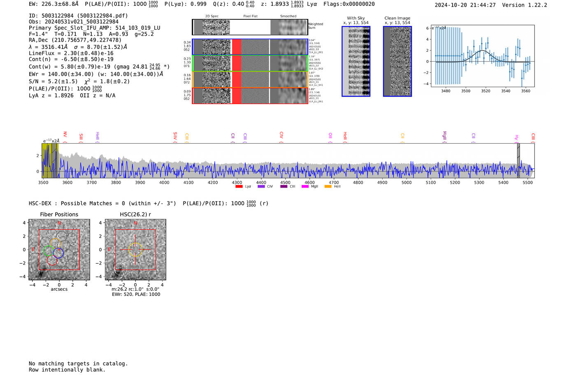
Task: Open the red-framed fiber spectrum row
Action: click(250, 95)
